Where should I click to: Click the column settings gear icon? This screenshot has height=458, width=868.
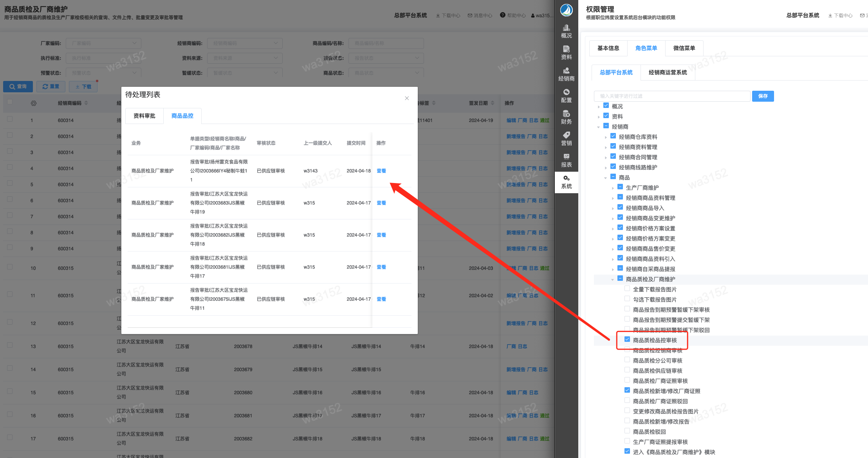(34, 103)
